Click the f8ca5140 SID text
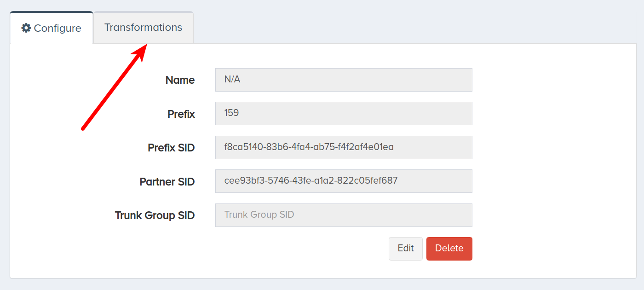The image size is (644, 290). coord(309,147)
